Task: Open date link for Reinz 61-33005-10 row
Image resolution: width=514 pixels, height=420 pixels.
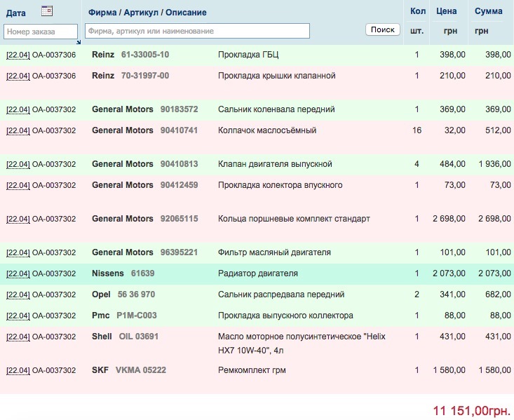Action: (x=18, y=55)
